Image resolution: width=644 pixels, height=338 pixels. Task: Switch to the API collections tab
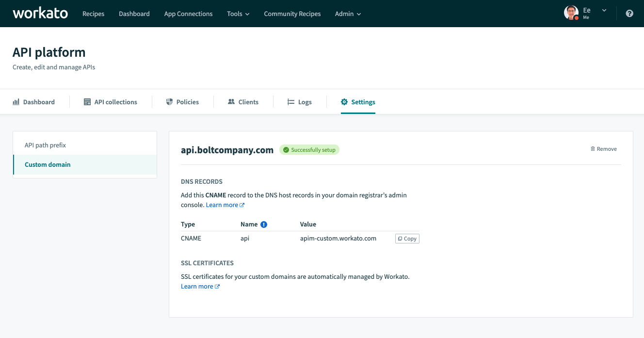[x=111, y=102]
